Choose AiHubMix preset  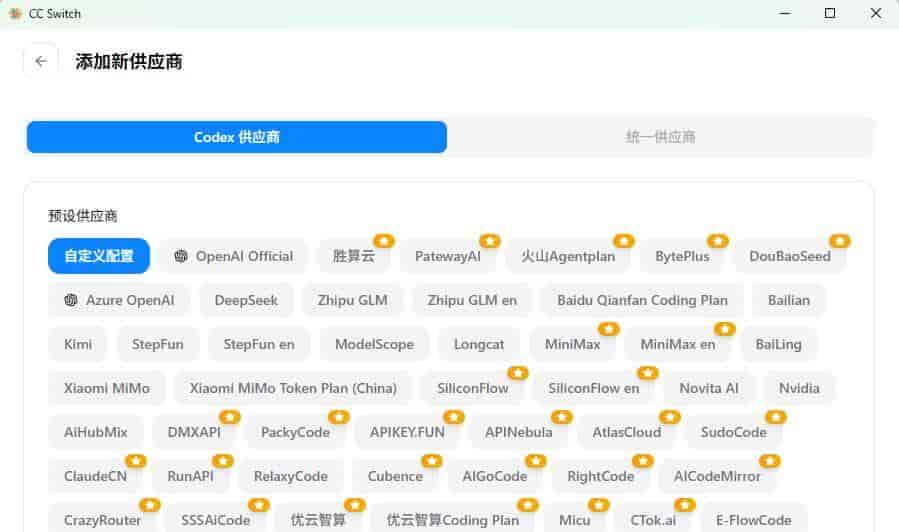click(96, 432)
